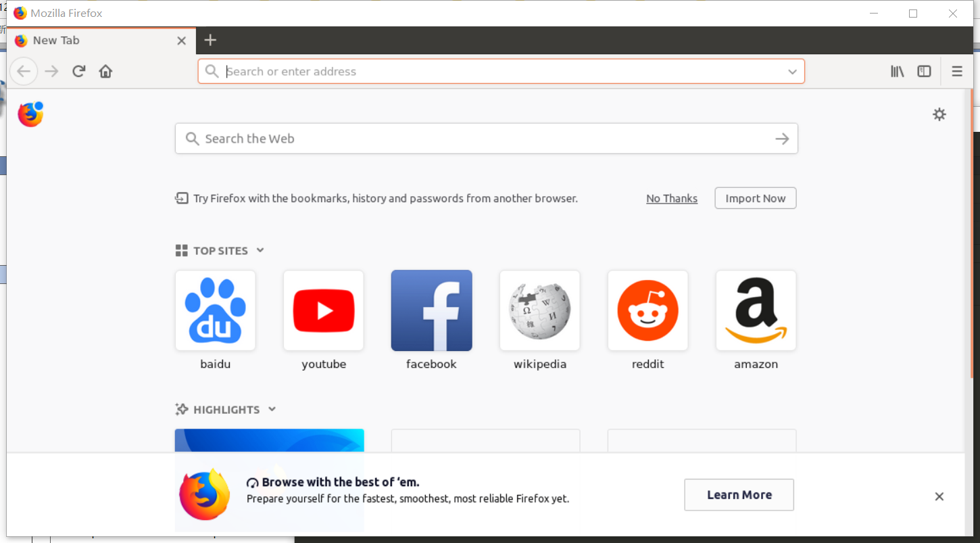The height and width of the screenshot is (543, 980).
Task: Open the Library bookshelf icon
Action: [898, 71]
